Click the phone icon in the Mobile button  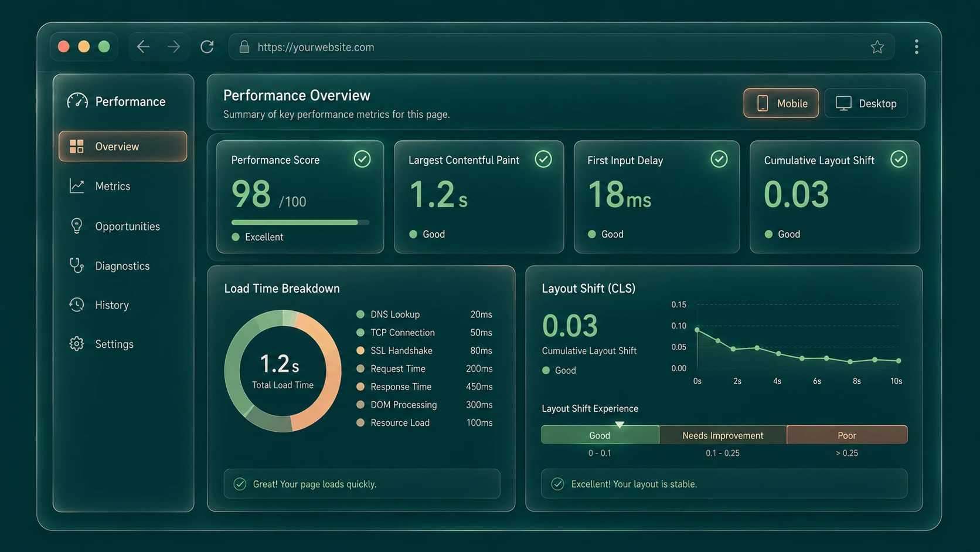click(x=763, y=103)
